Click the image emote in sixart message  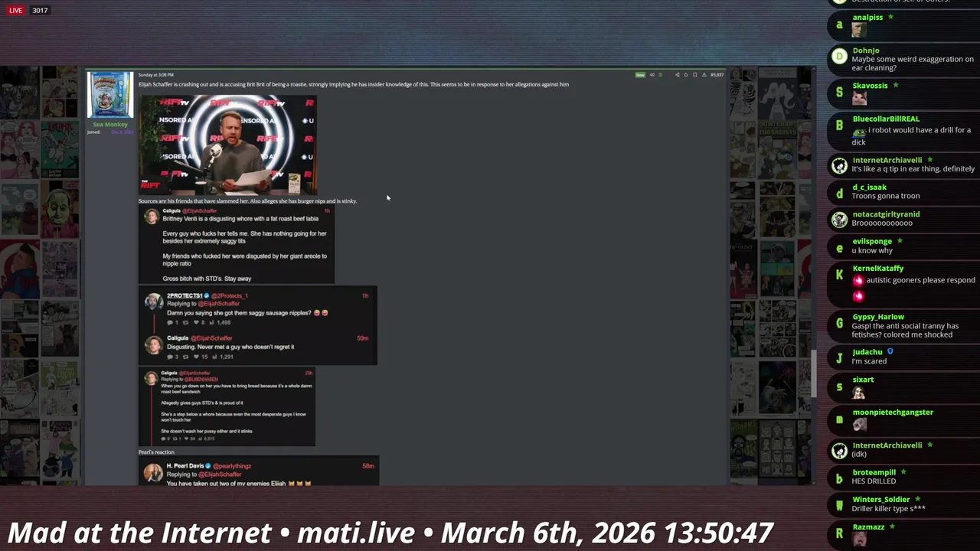click(x=859, y=393)
